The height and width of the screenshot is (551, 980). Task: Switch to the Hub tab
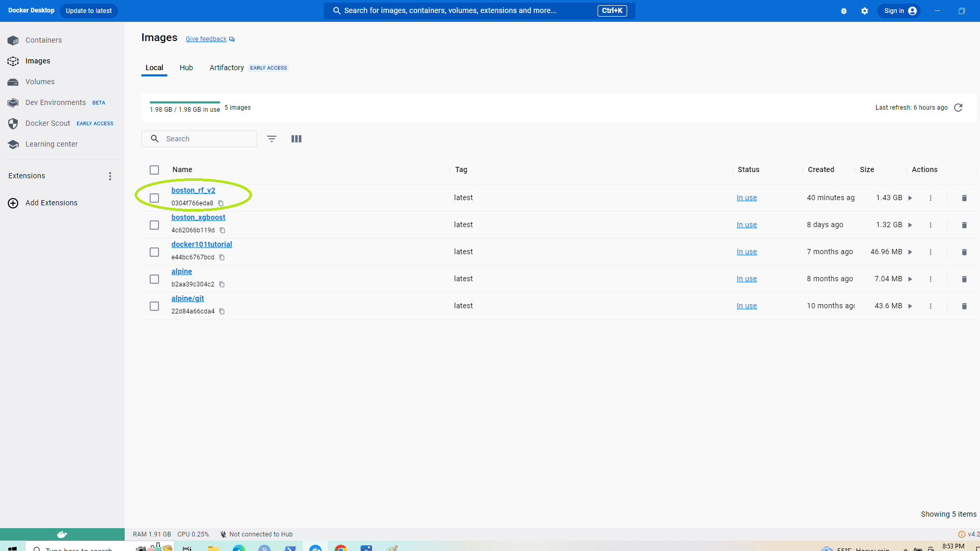click(x=186, y=68)
